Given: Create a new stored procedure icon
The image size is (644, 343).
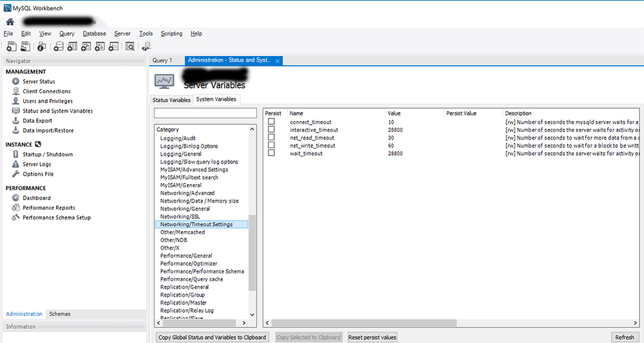Looking at the screenshot, I should click(100, 46).
